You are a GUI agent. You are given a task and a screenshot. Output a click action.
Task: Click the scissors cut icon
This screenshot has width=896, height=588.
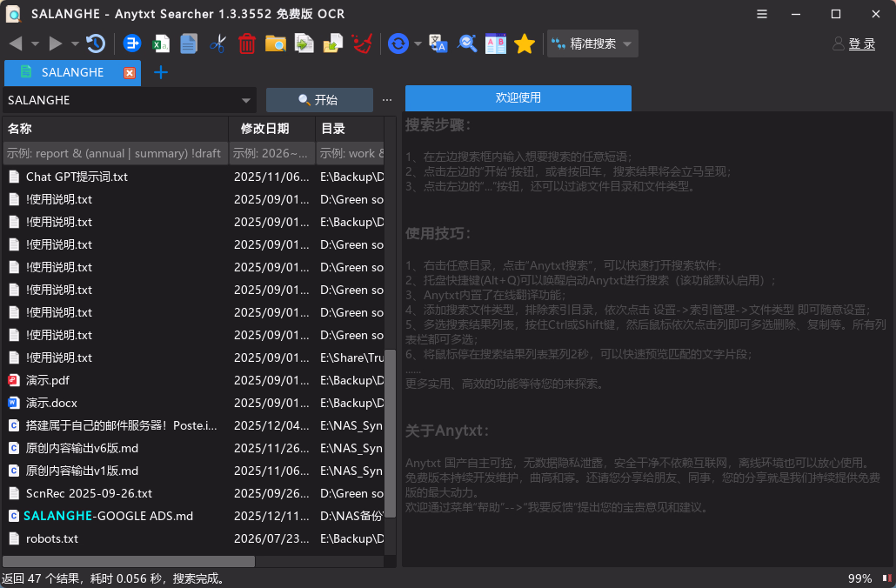click(x=217, y=43)
